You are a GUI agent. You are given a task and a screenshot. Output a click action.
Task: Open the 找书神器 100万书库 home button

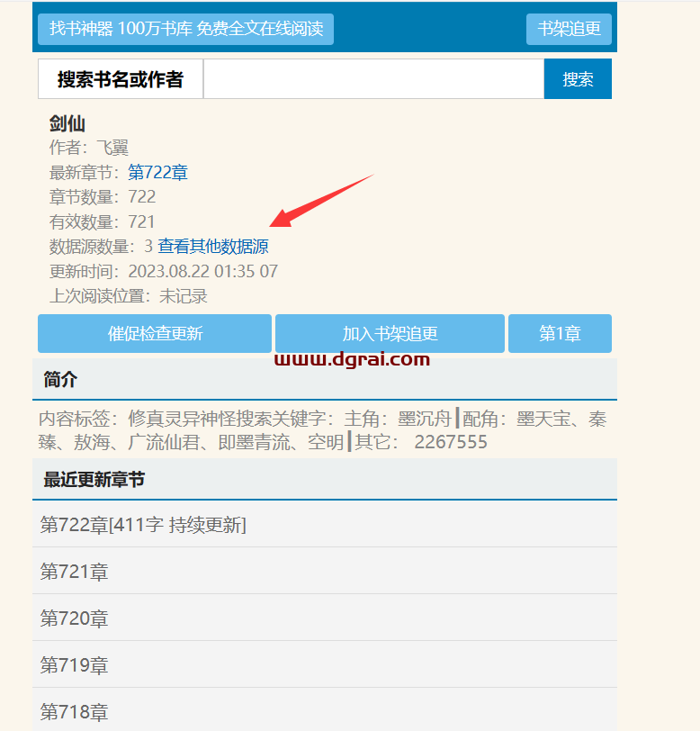tap(185, 29)
